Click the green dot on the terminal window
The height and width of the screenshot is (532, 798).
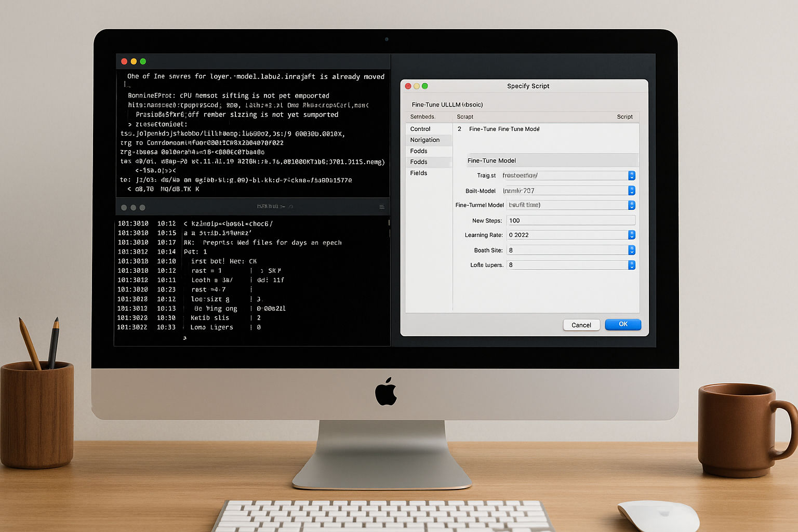[x=143, y=61]
